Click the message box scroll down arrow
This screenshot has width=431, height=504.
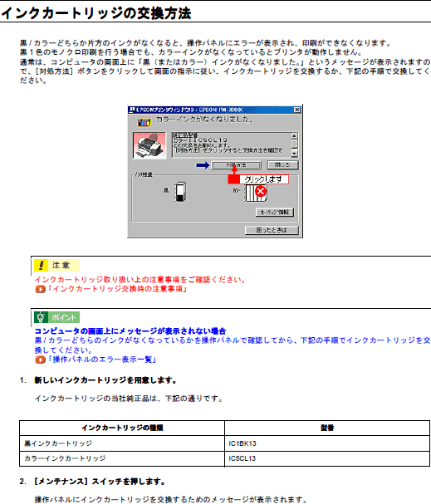tap(295, 154)
